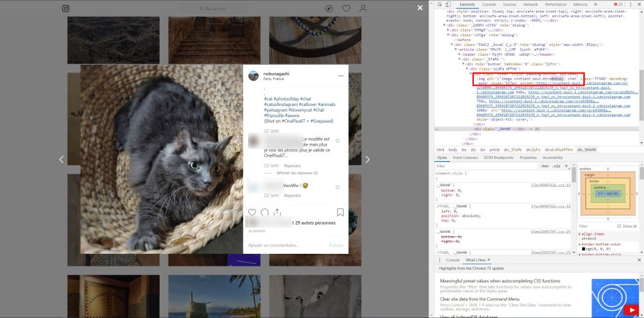Screen dimensions: 644x318
Task: Click the black border-bottom-color swatch
Action: coord(583,249)
